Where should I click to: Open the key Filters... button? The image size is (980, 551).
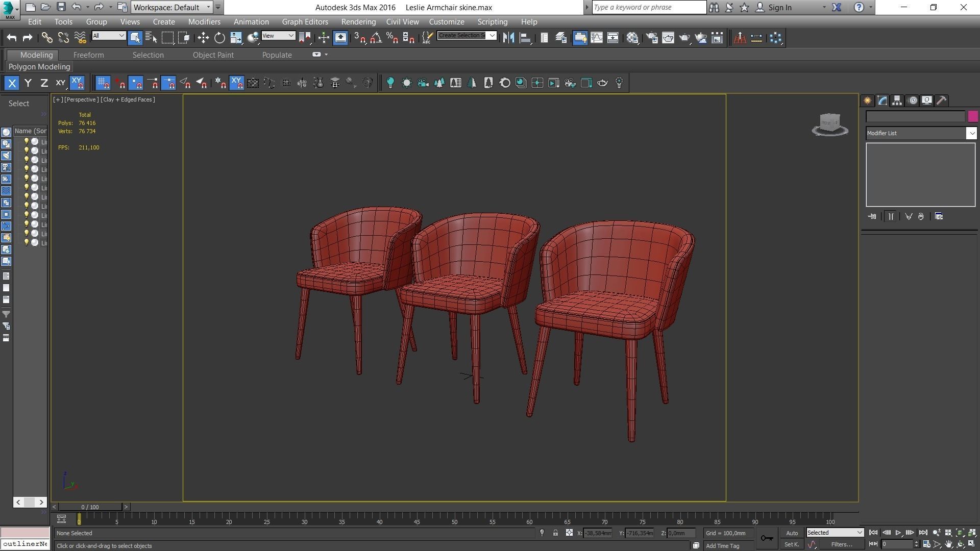tap(841, 544)
